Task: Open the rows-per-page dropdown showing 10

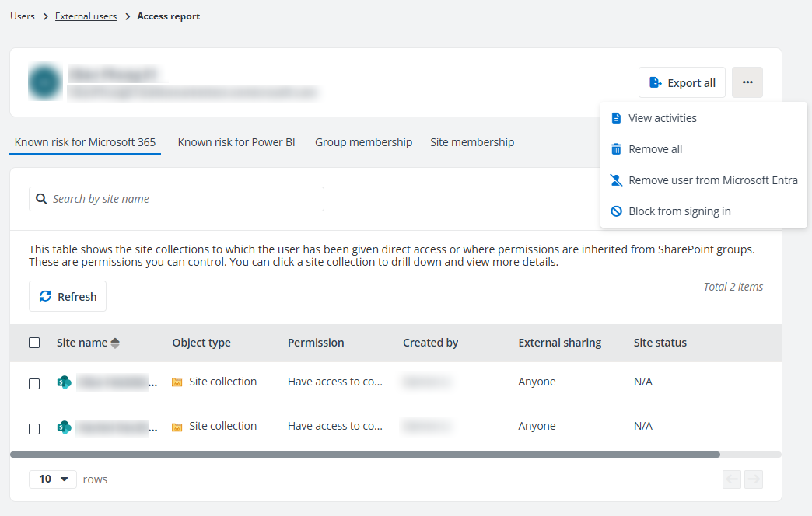Action: (x=52, y=479)
